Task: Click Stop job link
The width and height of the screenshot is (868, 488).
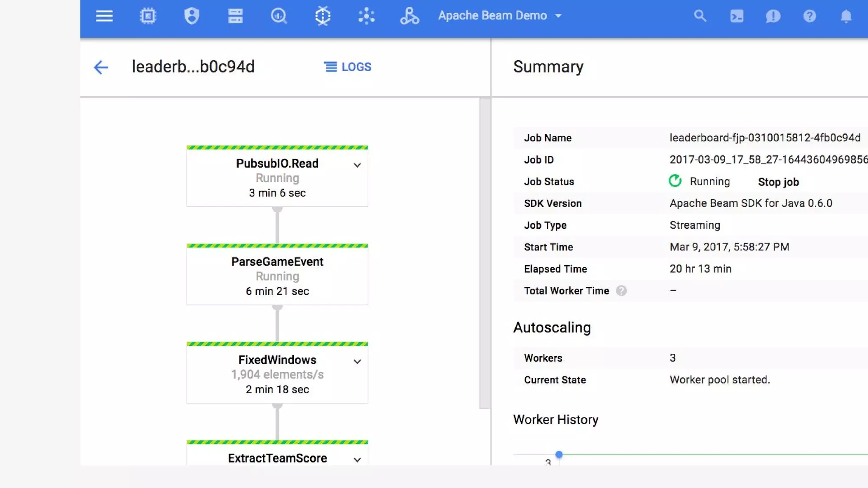Action: click(778, 182)
